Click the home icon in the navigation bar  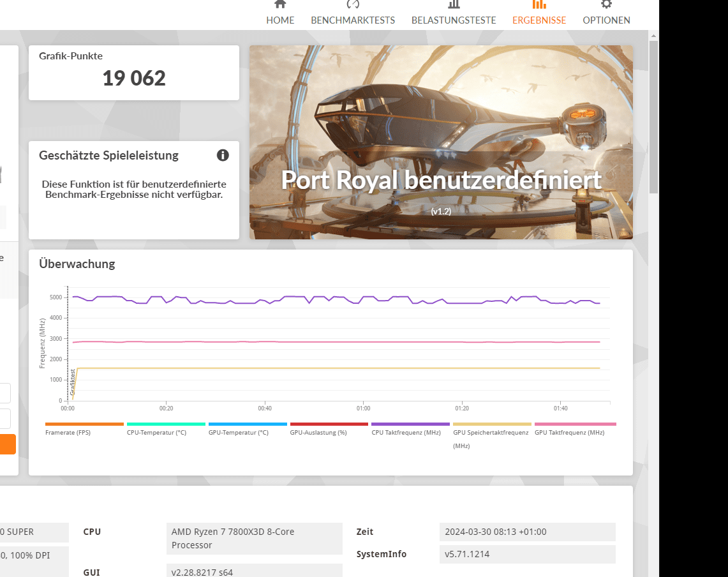(280, 4)
